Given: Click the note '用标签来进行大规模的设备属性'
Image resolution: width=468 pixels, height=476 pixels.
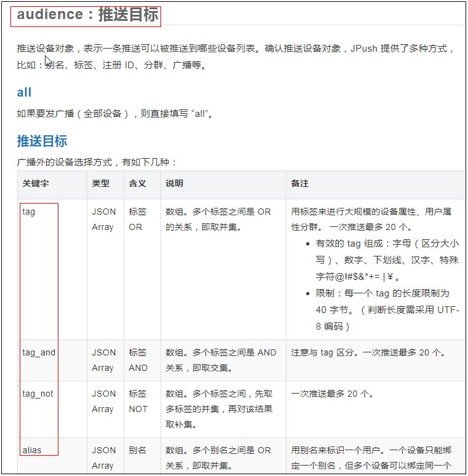Looking at the screenshot, I should (x=371, y=219).
